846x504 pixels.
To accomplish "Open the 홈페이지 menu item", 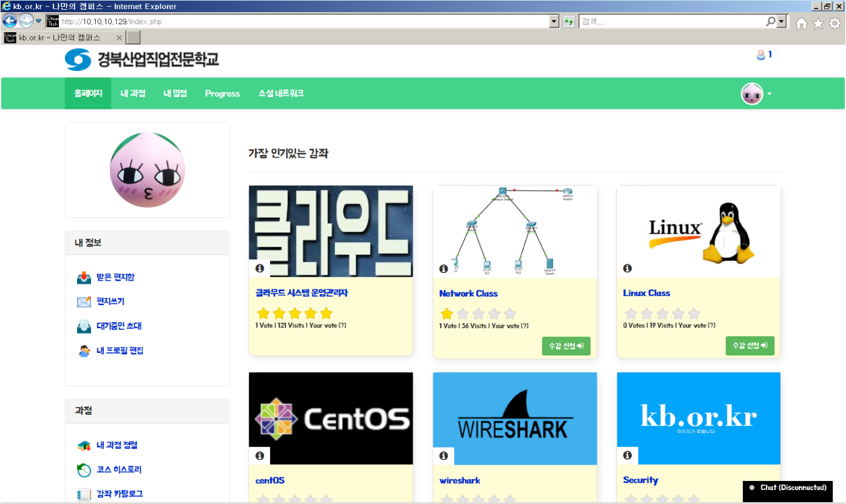I will [x=88, y=93].
